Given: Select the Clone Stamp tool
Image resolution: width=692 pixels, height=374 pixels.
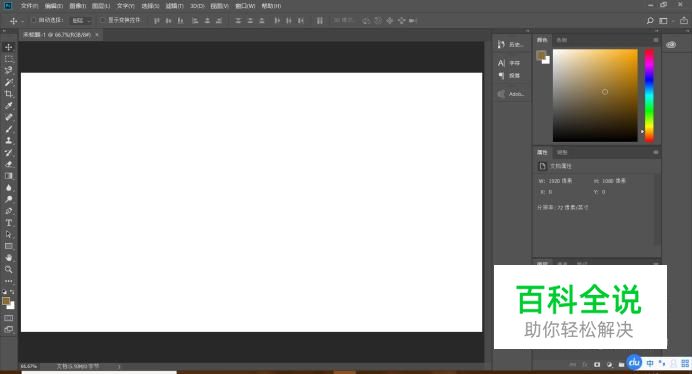Looking at the screenshot, I should click(x=8, y=140).
